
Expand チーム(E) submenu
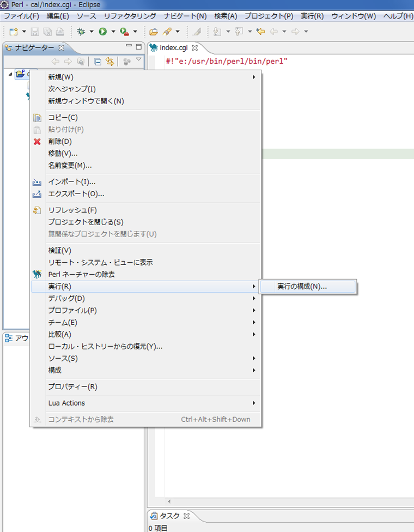(x=146, y=323)
